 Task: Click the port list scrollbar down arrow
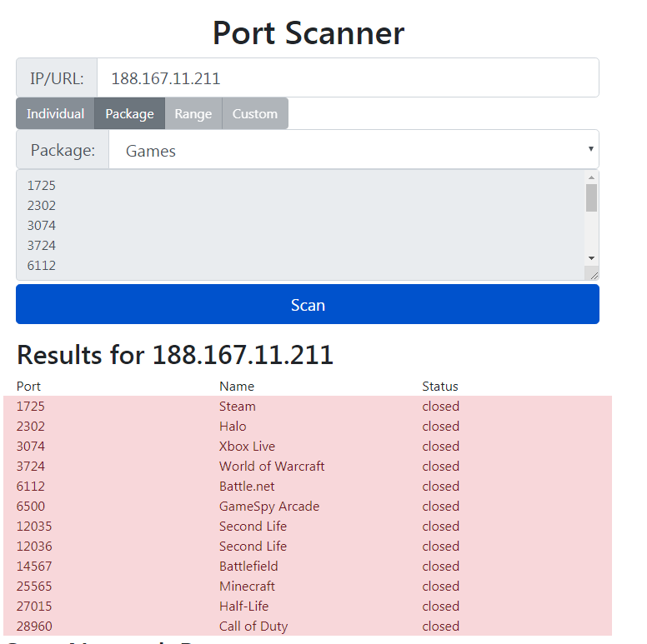591,258
